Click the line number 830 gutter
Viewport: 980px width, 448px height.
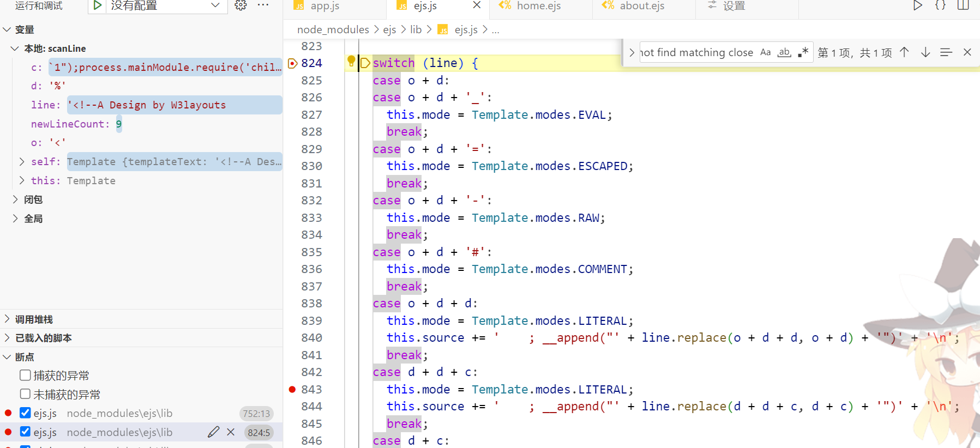[x=311, y=166]
